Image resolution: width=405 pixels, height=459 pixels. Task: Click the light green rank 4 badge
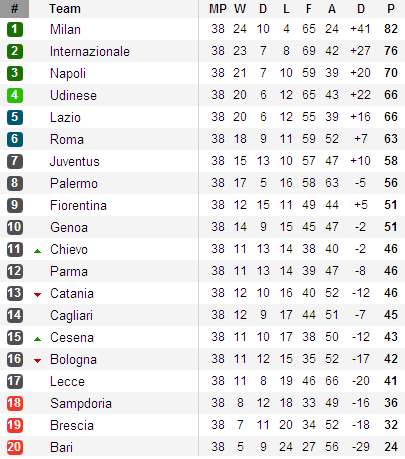tap(15, 95)
